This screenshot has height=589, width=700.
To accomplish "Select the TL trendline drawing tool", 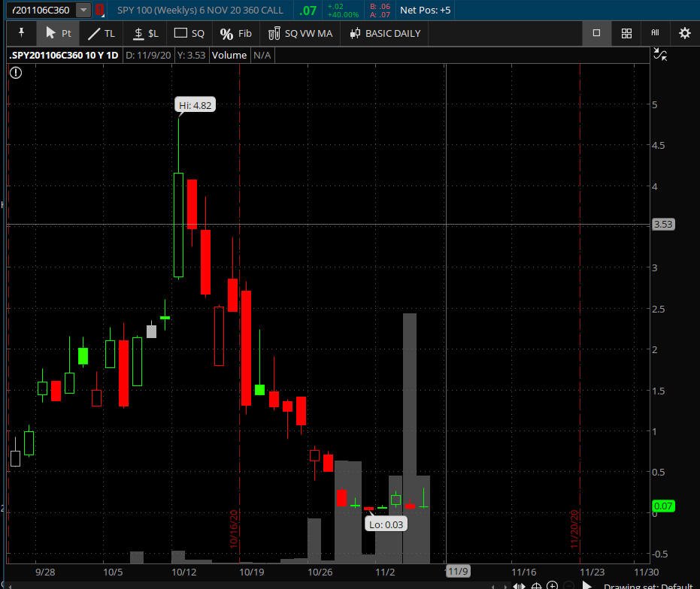I will click(102, 33).
